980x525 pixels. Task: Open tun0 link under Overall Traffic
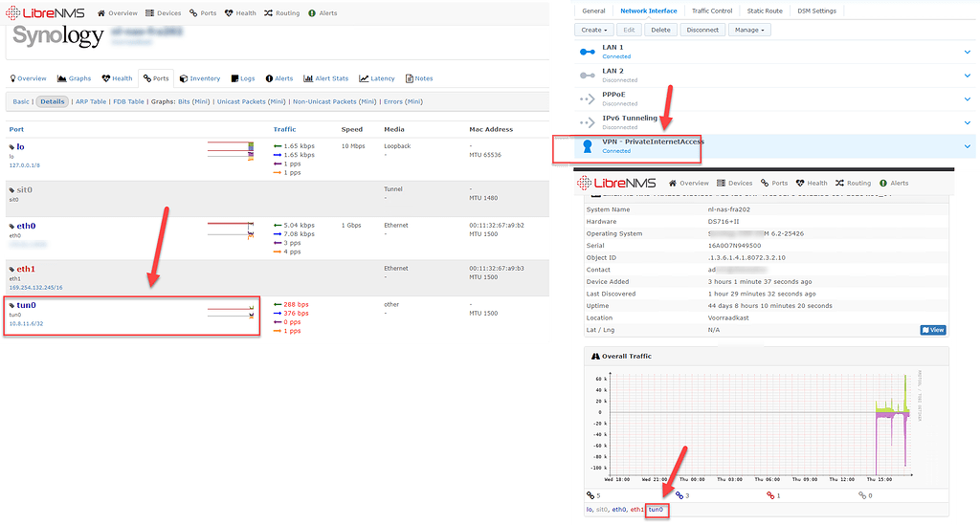tap(656, 510)
